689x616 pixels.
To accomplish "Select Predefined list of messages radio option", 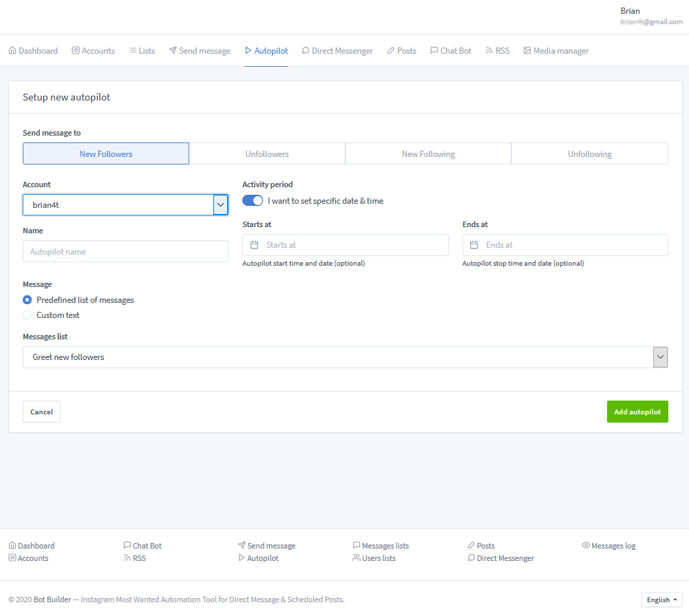I will [x=28, y=300].
